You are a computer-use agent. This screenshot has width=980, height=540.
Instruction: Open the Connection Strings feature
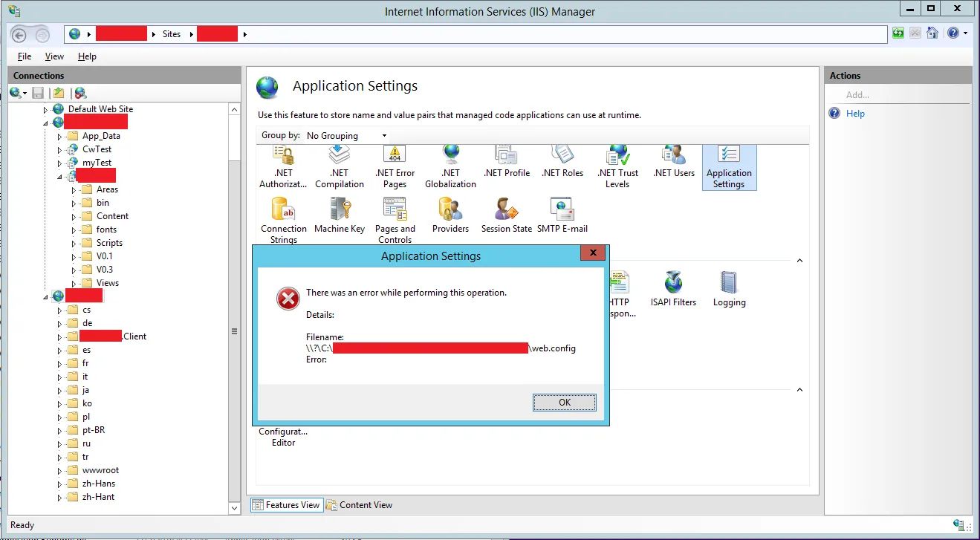284,221
